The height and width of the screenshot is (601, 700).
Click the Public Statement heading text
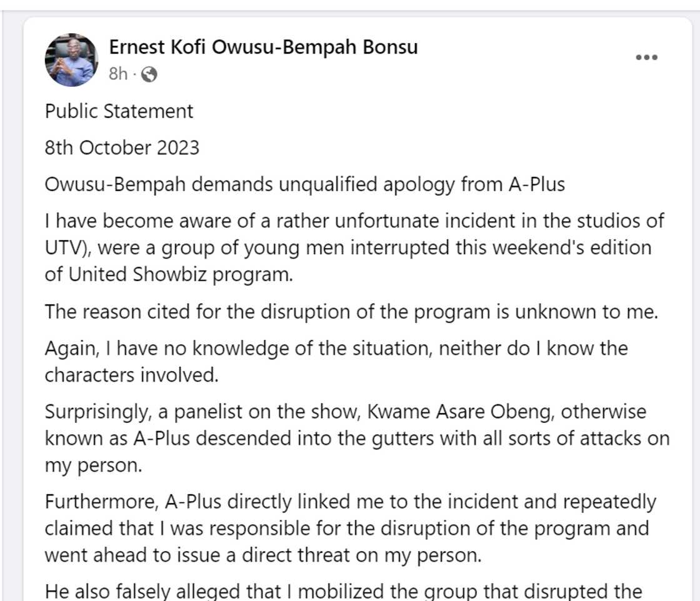pos(119,111)
